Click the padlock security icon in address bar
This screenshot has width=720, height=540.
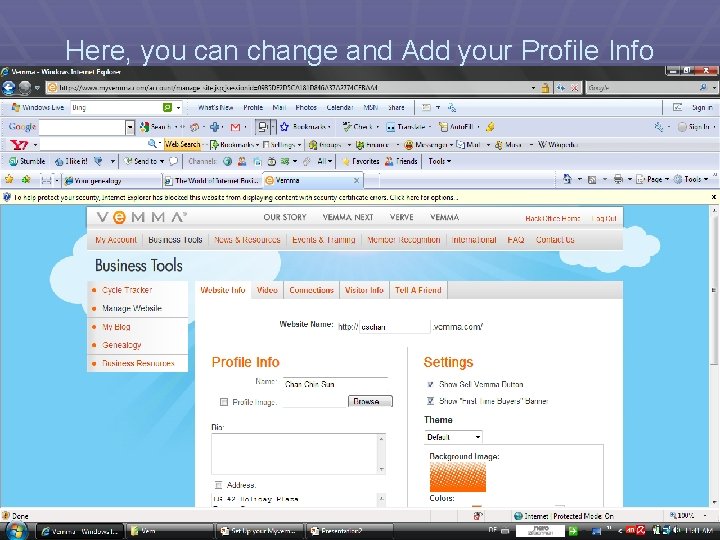pyautogui.click(x=545, y=88)
